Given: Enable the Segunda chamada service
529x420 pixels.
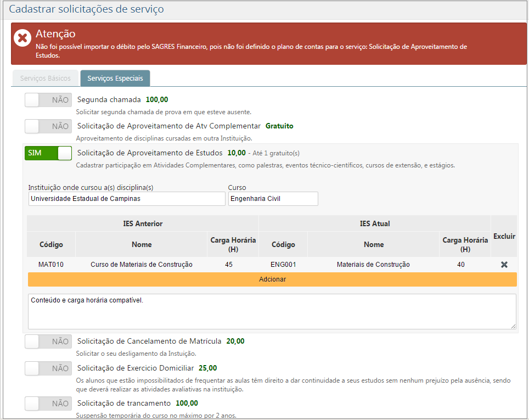Looking at the screenshot, I should (x=48, y=99).
